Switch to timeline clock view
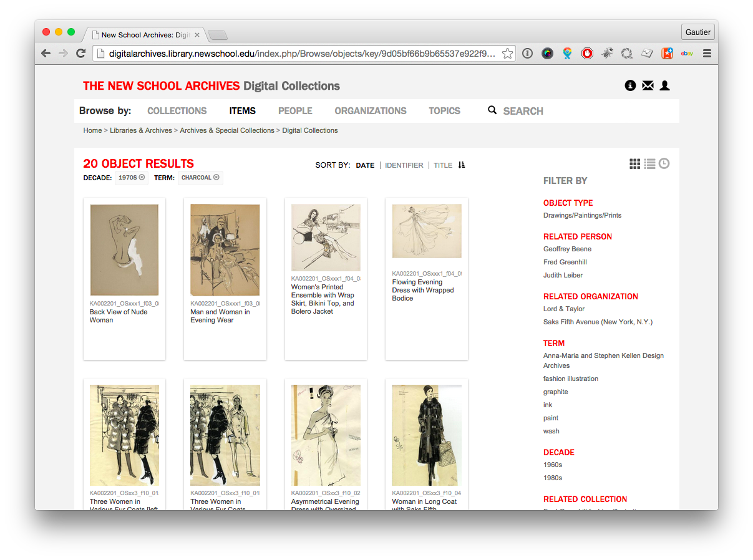753x560 pixels. tap(664, 163)
